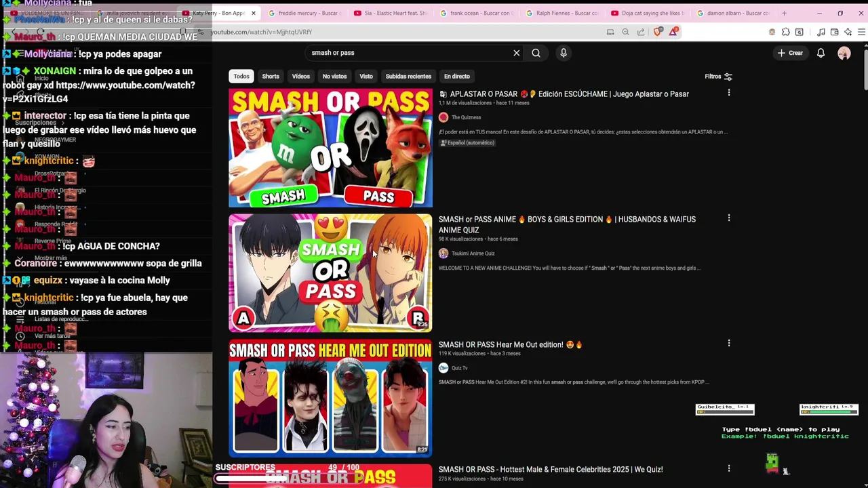Select the Shorts filter chip

271,77
